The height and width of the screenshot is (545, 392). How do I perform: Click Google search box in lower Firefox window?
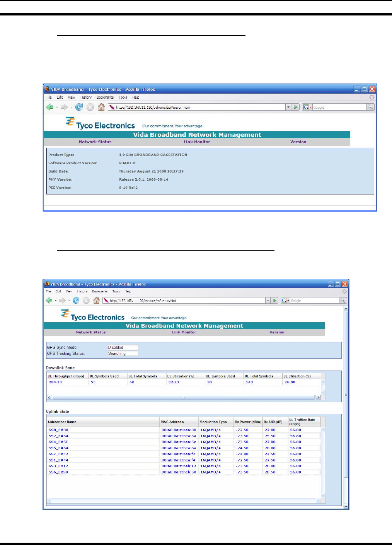point(315,301)
